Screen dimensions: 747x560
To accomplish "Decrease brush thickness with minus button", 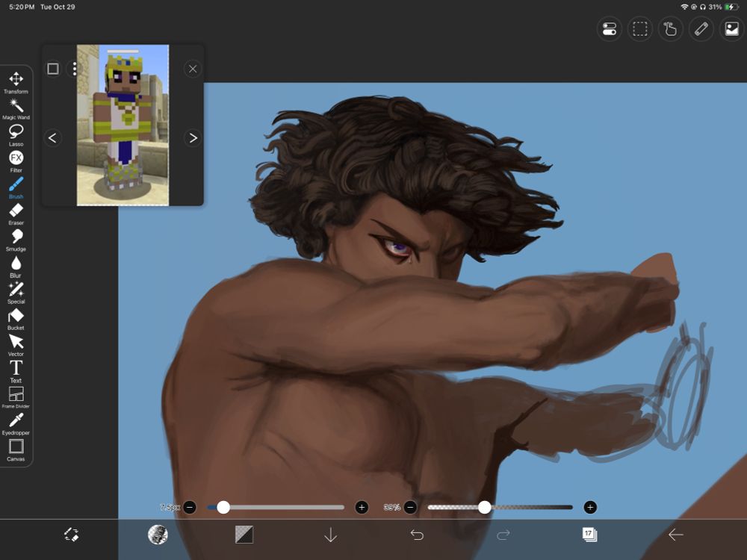I will tap(190, 508).
